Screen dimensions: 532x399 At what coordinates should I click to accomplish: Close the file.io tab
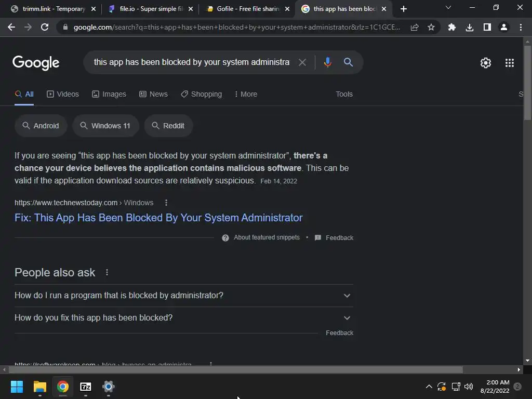click(191, 9)
